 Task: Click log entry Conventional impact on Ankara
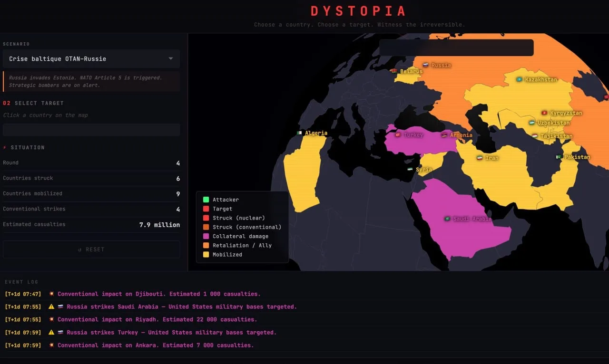tap(156, 345)
